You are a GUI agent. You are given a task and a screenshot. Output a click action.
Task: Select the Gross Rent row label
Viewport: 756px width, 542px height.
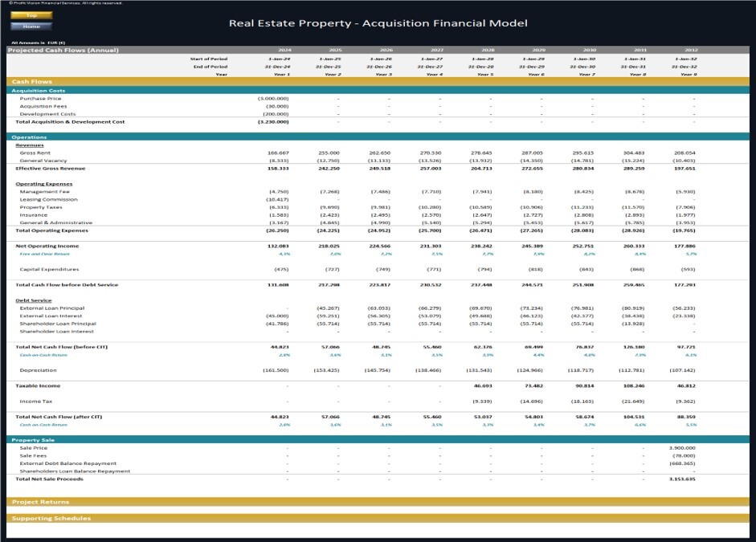35,153
